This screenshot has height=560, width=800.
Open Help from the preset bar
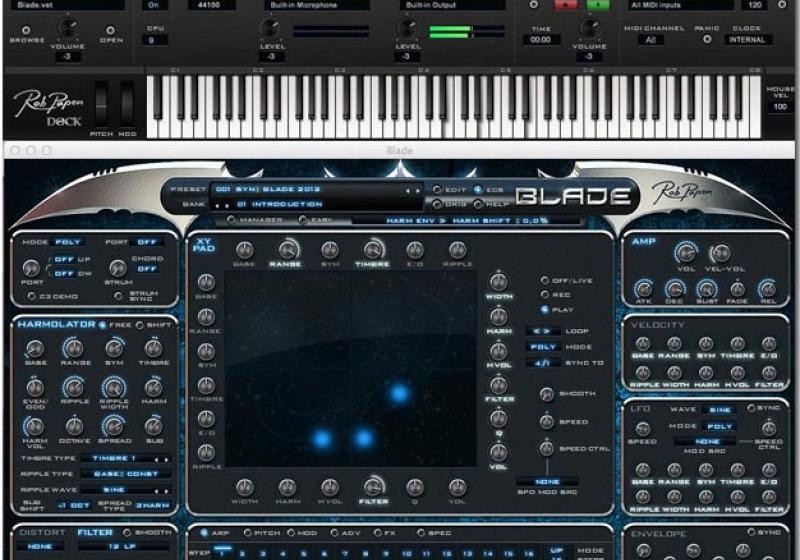point(478,204)
